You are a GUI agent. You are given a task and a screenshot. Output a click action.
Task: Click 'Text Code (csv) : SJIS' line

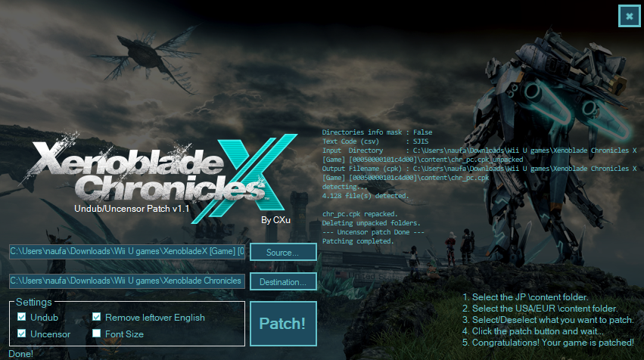375,141
